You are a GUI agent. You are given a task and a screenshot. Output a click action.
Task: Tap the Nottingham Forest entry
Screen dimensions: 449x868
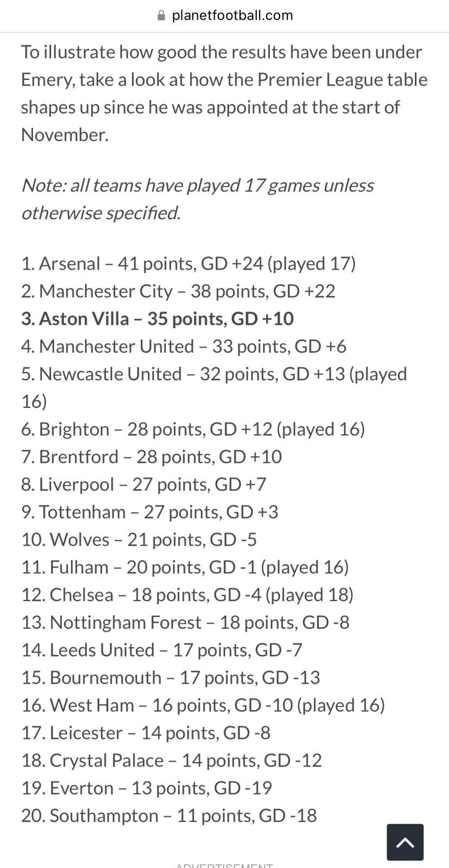185,623
